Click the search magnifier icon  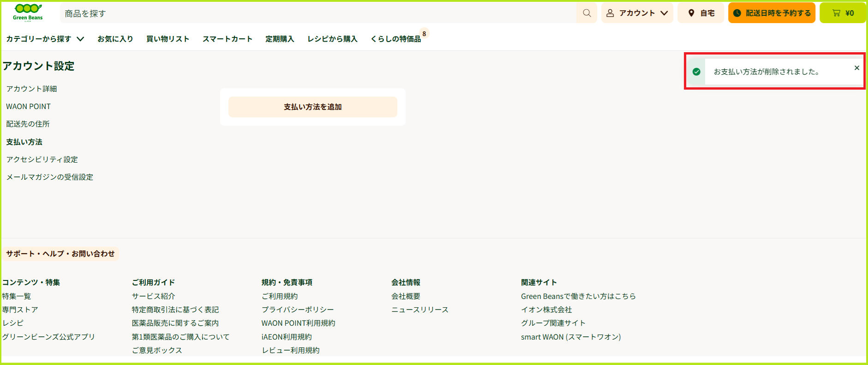tap(587, 13)
